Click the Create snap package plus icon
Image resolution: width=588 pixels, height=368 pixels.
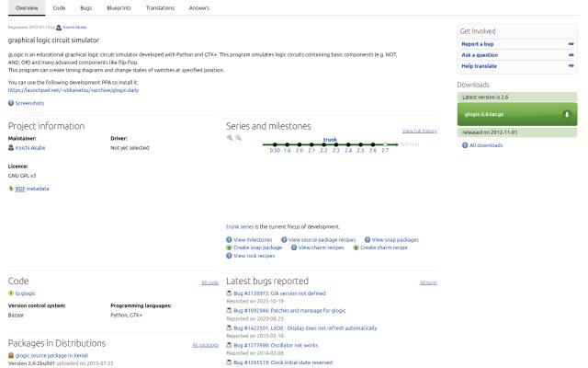coord(229,247)
